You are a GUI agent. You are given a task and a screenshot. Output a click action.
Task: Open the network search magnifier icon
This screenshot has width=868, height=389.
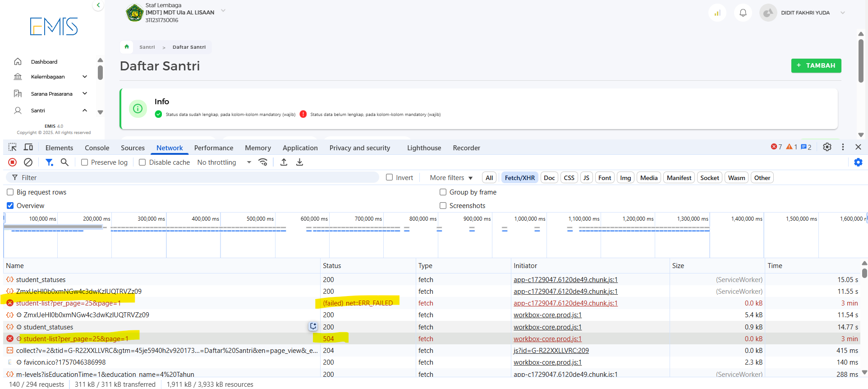(64, 162)
